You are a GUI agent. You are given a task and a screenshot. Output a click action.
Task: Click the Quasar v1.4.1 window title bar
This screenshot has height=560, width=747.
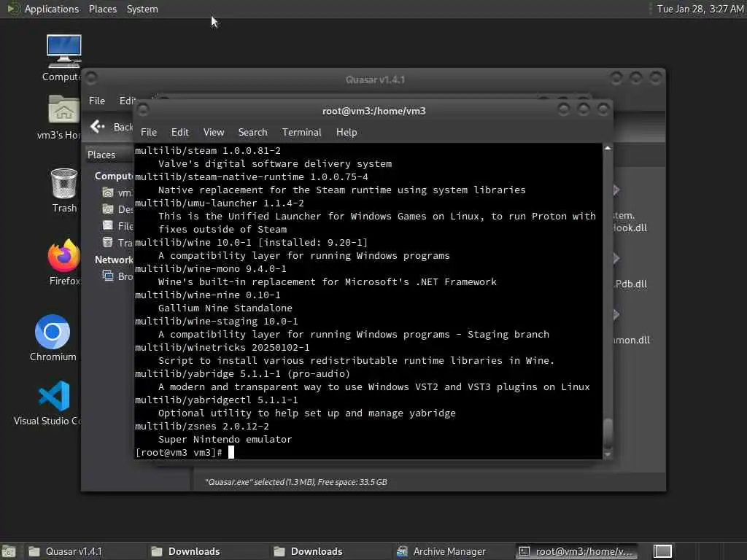pos(375,79)
